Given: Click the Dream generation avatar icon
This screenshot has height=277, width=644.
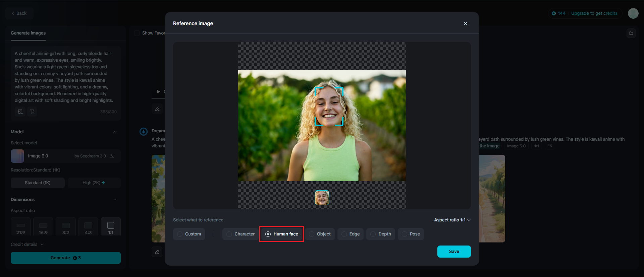Looking at the screenshot, I should 144,132.
